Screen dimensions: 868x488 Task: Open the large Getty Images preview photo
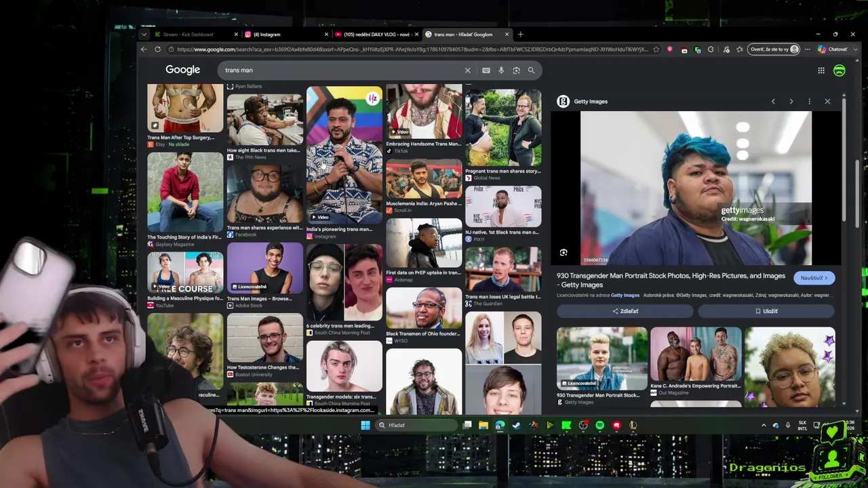click(696, 188)
